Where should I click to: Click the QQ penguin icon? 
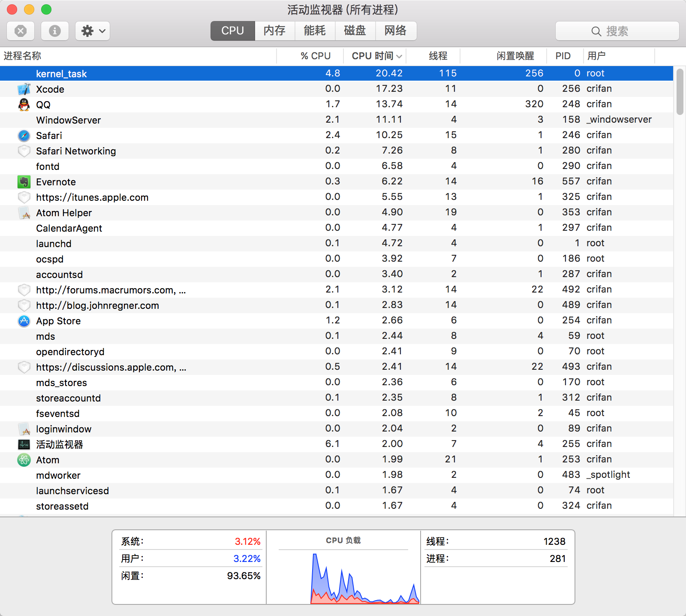[x=24, y=105]
